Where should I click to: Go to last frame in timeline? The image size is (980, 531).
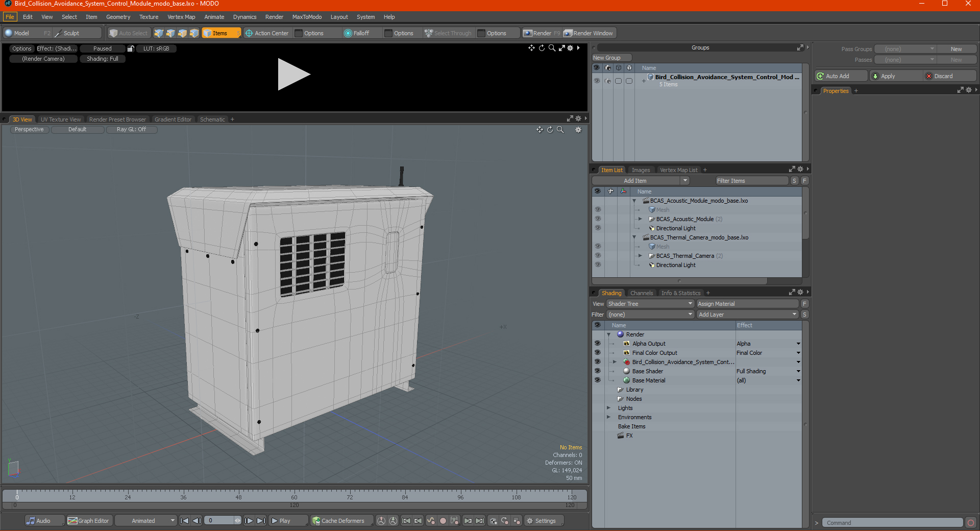pos(261,521)
